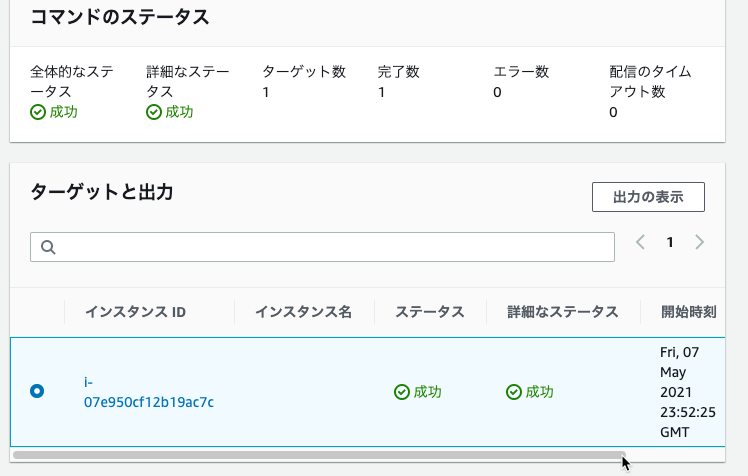748x476 pixels.
Task: Sort by ステータス column header
Action: [x=430, y=312]
